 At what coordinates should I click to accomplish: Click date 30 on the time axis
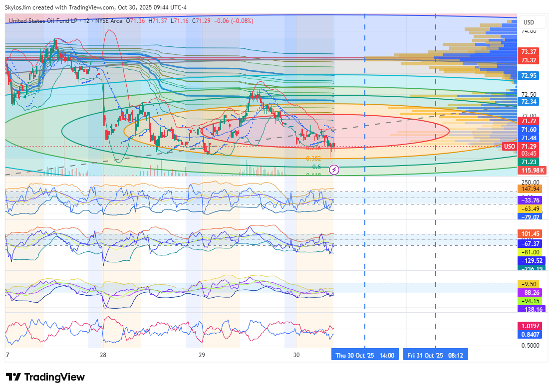[296, 355]
